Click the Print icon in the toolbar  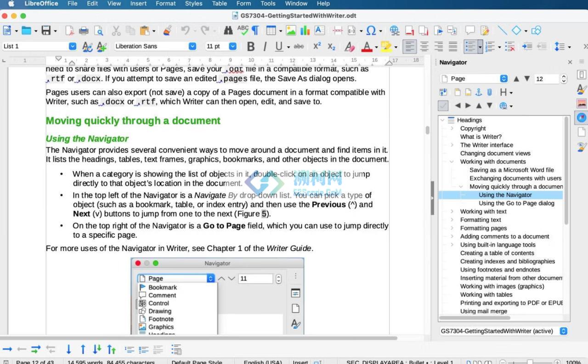coord(84,31)
